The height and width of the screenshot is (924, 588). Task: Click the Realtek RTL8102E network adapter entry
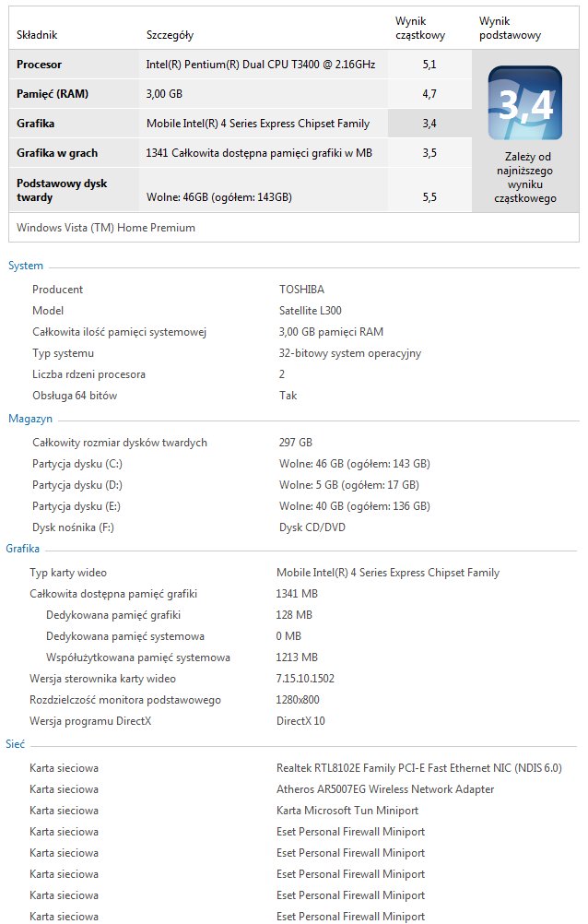(418, 768)
